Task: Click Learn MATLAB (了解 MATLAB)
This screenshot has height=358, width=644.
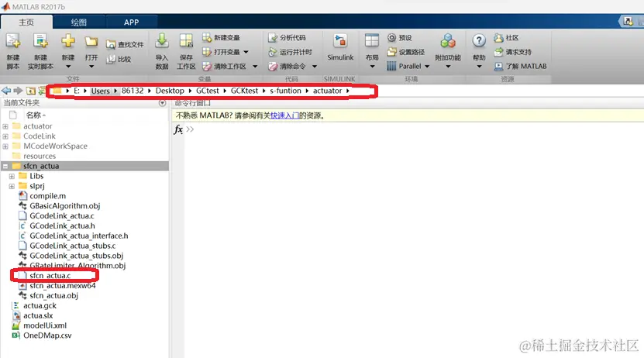Action: tap(520, 67)
